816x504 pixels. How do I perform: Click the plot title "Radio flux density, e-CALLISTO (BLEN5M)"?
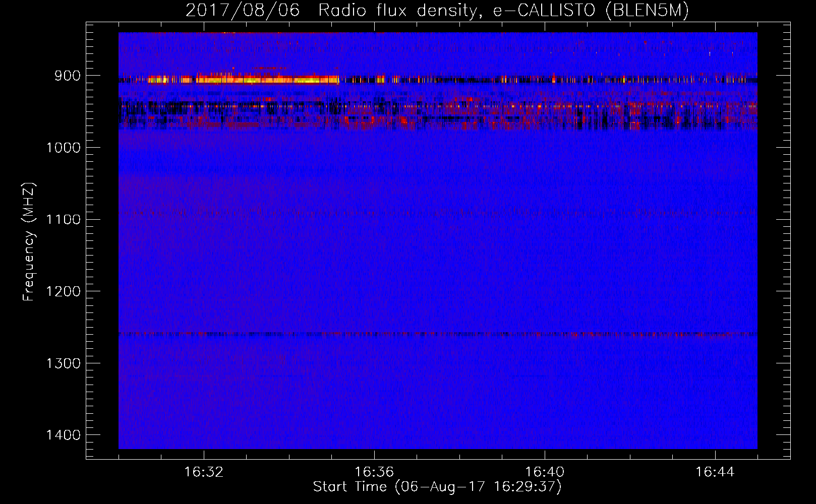[503, 11]
